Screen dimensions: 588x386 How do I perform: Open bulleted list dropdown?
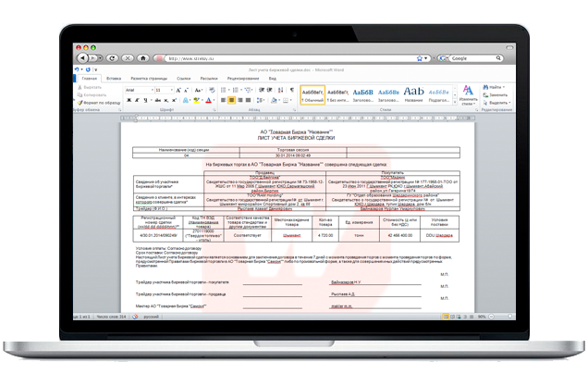228,90
